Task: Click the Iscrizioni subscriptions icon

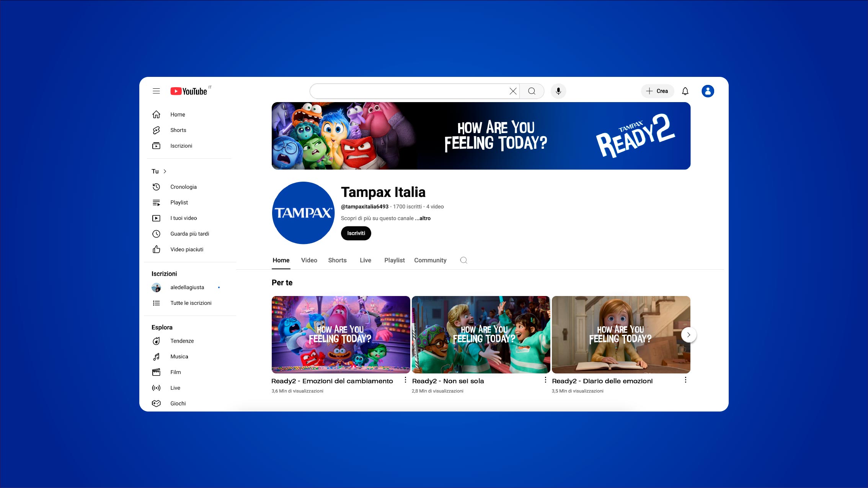Action: pos(156,146)
